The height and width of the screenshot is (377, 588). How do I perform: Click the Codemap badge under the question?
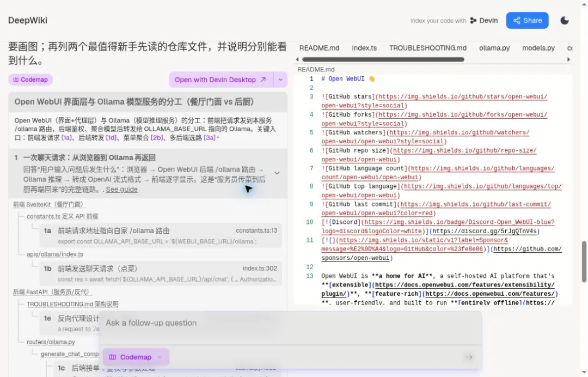pyautogui.click(x=30, y=80)
